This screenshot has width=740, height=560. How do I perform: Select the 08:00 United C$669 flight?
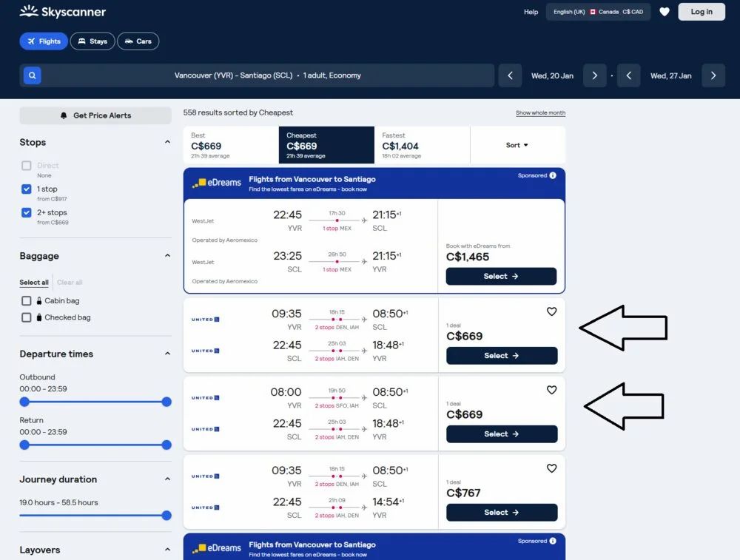click(x=502, y=434)
